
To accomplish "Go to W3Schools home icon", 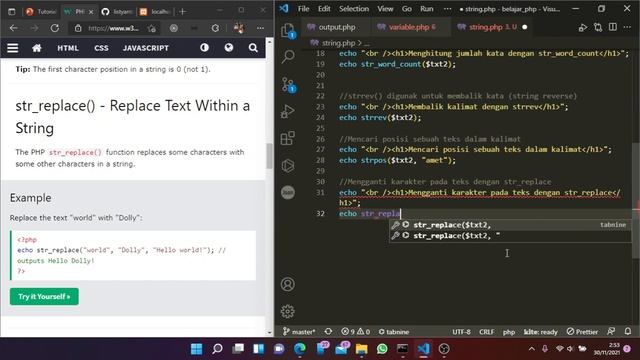I will tap(37, 48).
